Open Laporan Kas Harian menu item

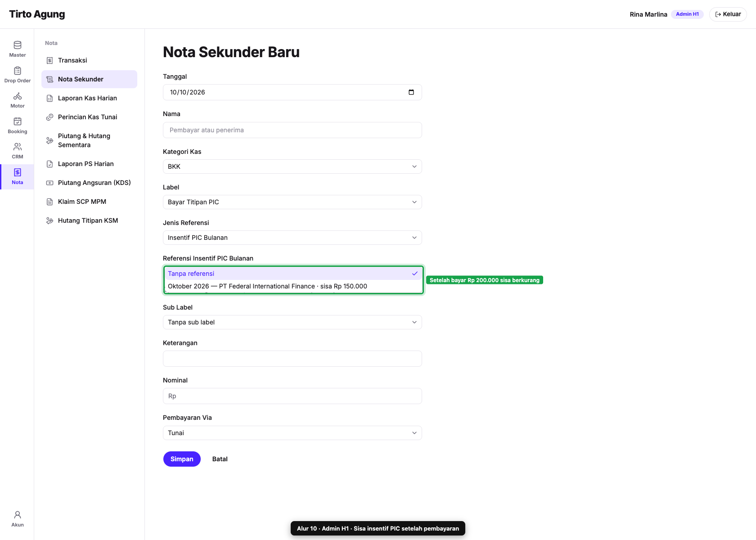click(x=89, y=98)
